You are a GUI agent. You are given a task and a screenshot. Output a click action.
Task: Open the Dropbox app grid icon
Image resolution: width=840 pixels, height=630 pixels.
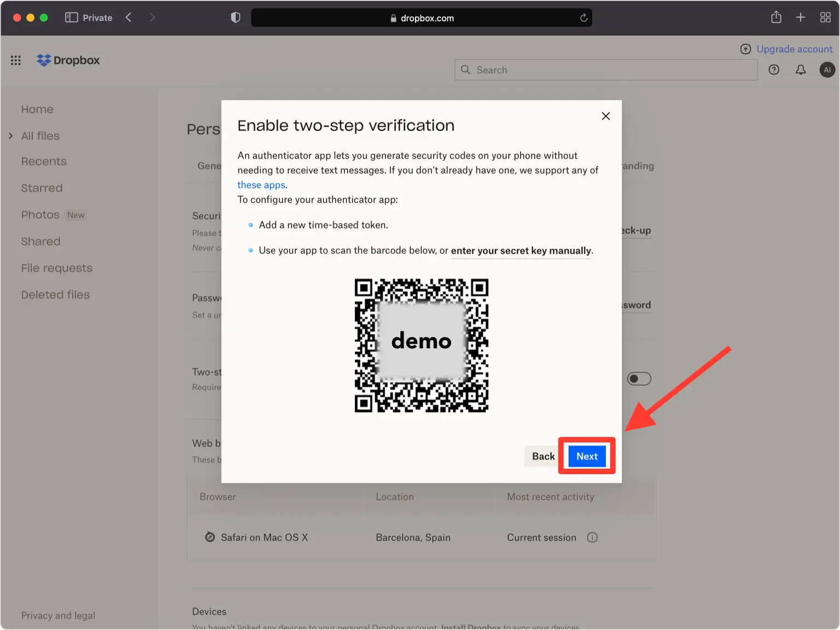16,60
